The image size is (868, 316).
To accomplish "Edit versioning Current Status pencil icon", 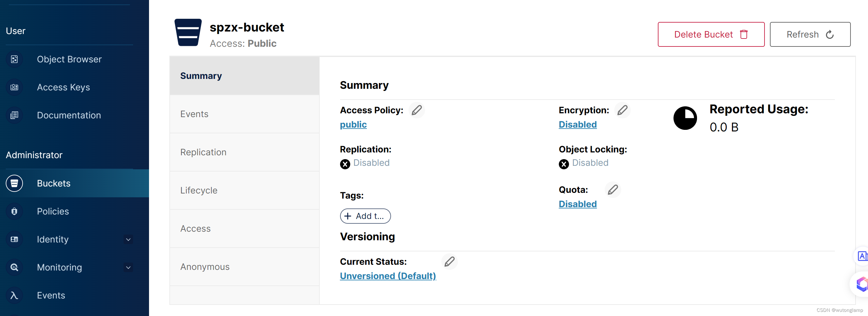I will tap(449, 262).
